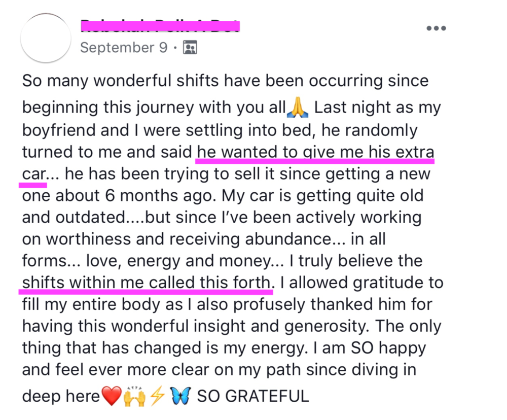Click the underlined 'shifts within me called this forth'

pyautogui.click(x=146, y=283)
